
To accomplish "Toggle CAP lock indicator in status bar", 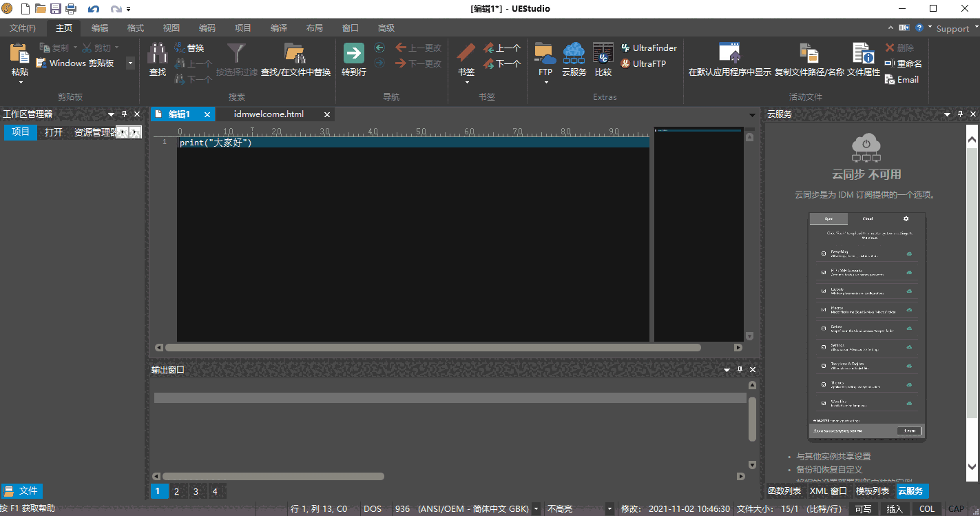I will tap(956, 508).
